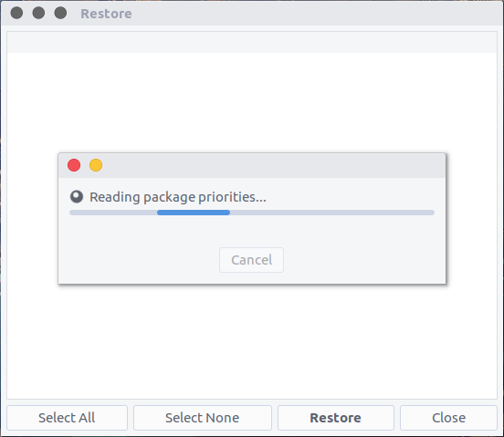Close the progress dialog with red button
This screenshot has height=437, width=504.
(74, 165)
